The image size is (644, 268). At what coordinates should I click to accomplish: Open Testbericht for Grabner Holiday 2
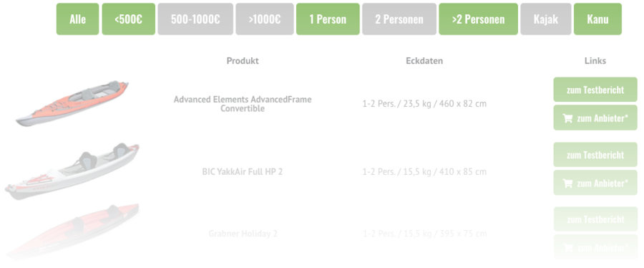coord(595,219)
